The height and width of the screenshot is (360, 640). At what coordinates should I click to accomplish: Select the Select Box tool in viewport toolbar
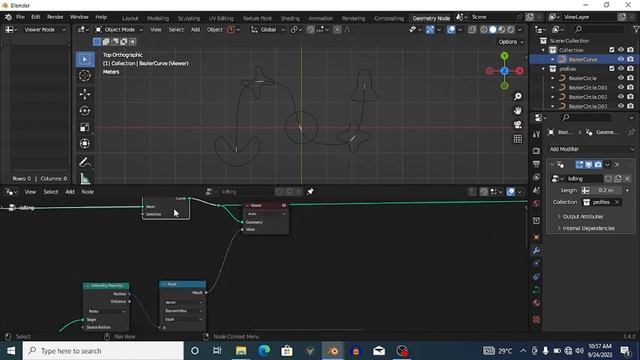[85, 60]
